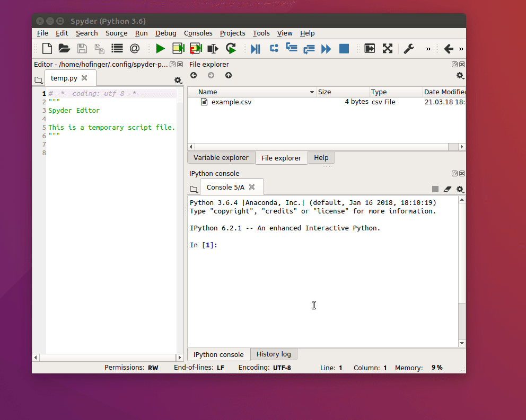Viewport: 526px width, 420px height.
Task: Start debugging with the debug file icon
Action: tap(256, 49)
